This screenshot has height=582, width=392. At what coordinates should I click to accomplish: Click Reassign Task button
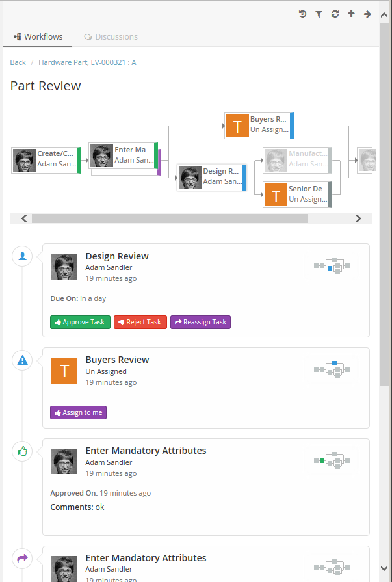(200, 323)
